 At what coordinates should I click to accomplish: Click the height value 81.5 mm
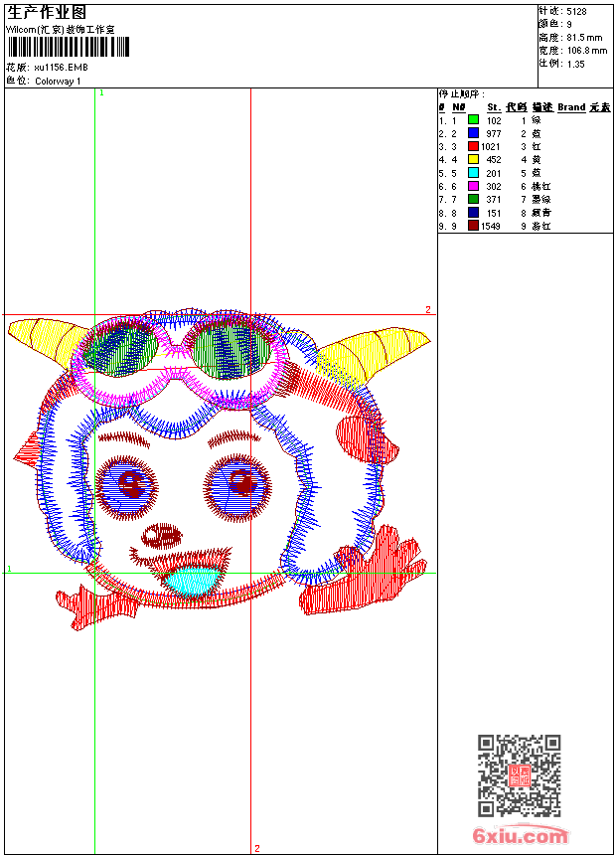click(584, 38)
